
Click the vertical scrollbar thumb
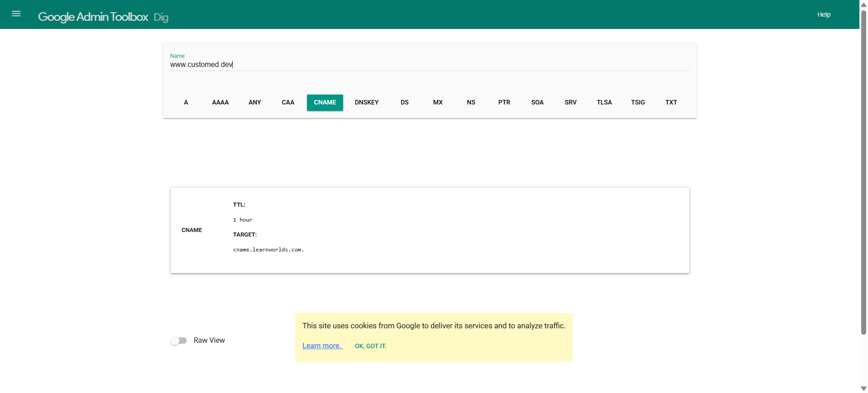(x=863, y=172)
